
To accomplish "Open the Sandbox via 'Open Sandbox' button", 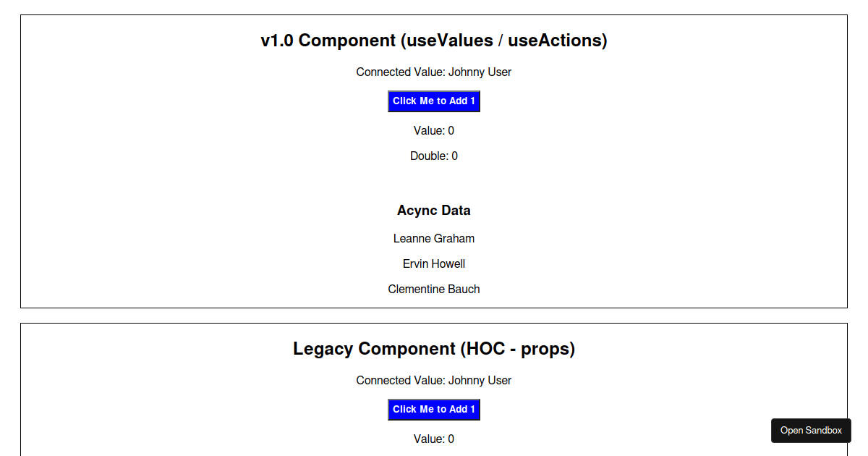I will click(811, 430).
